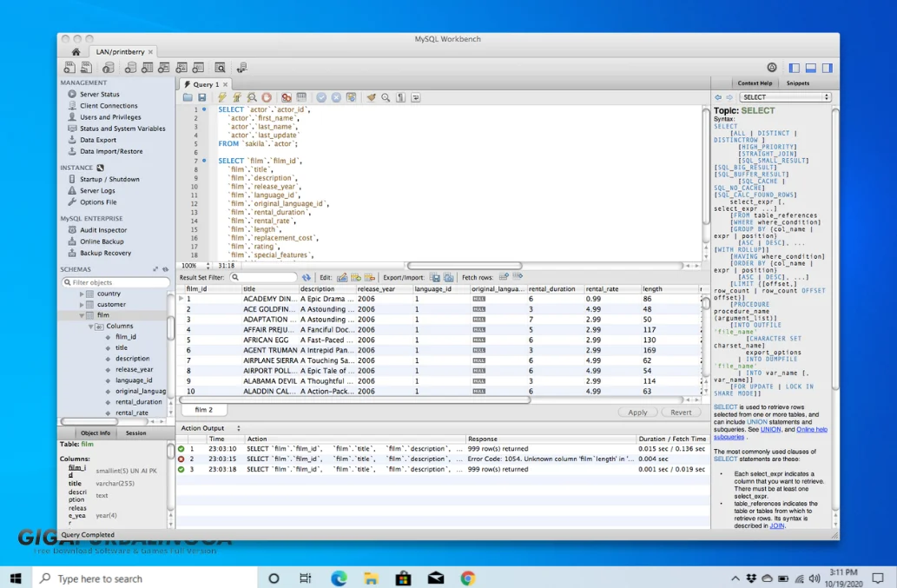Screen dimensions: 897x588
Task: Toggle continue-on-error query toolbar icon
Action: click(x=287, y=98)
